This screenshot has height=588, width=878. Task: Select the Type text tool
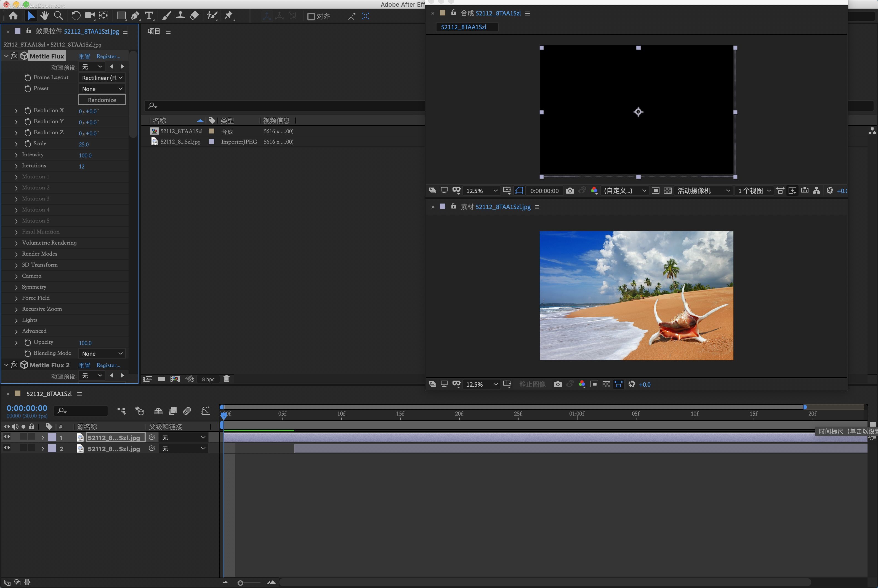pos(149,16)
